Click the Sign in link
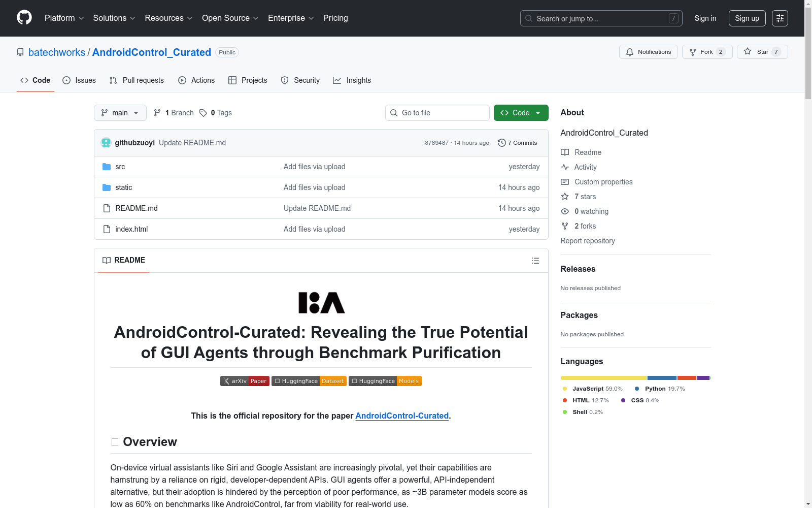The width and height of the screenshot is (812, 508). click(x=705, y=18)
